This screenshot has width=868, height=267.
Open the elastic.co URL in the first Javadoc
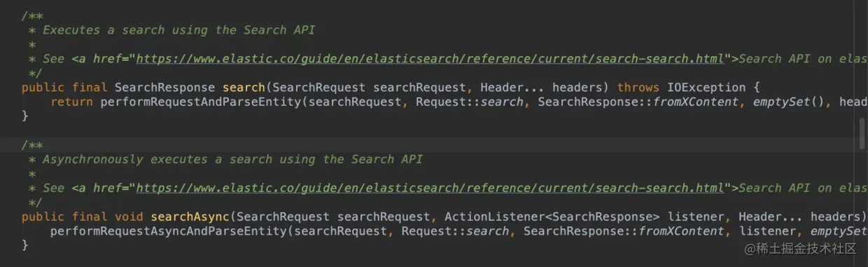430,59
